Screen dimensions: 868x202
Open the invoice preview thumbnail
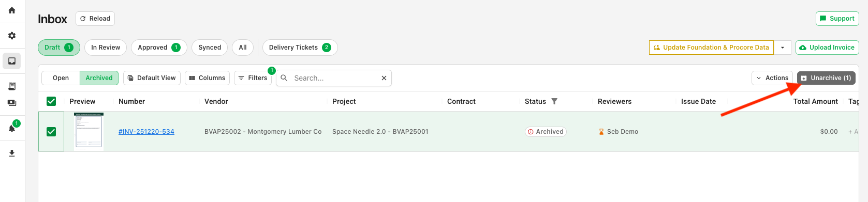pos(89,131)
